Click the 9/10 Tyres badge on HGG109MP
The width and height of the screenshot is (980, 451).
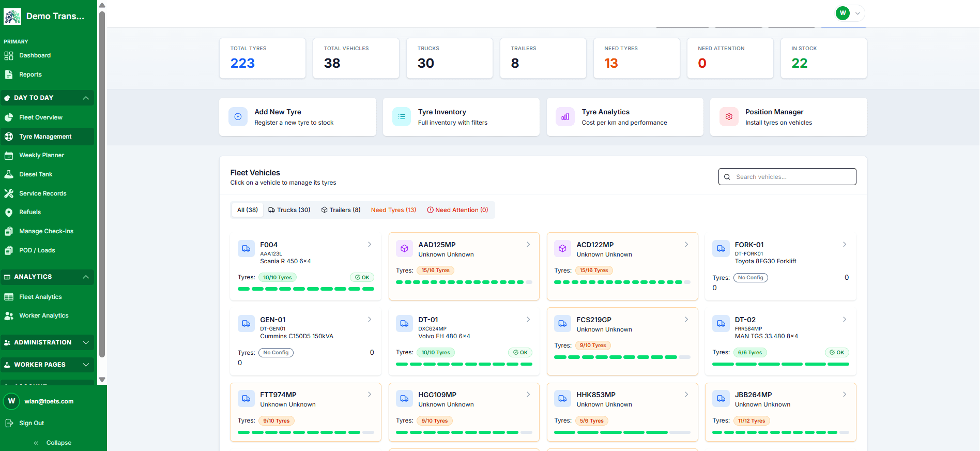click(435, 421)
